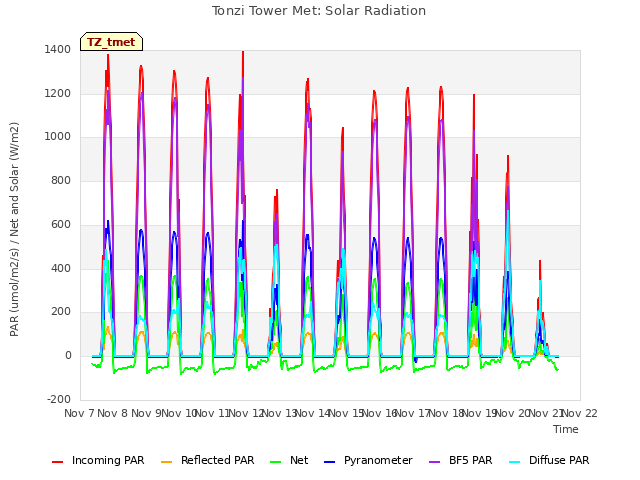The width and height of the screenshot is (640, 480).
Task: Click the y-axis label PAR / Net and Solar
Action: click(14, 229)
